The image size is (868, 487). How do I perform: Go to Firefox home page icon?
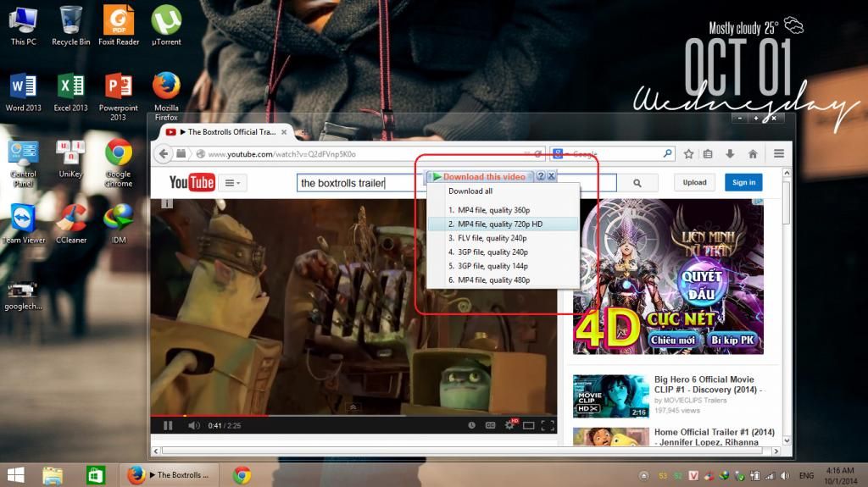click(753, 154)
